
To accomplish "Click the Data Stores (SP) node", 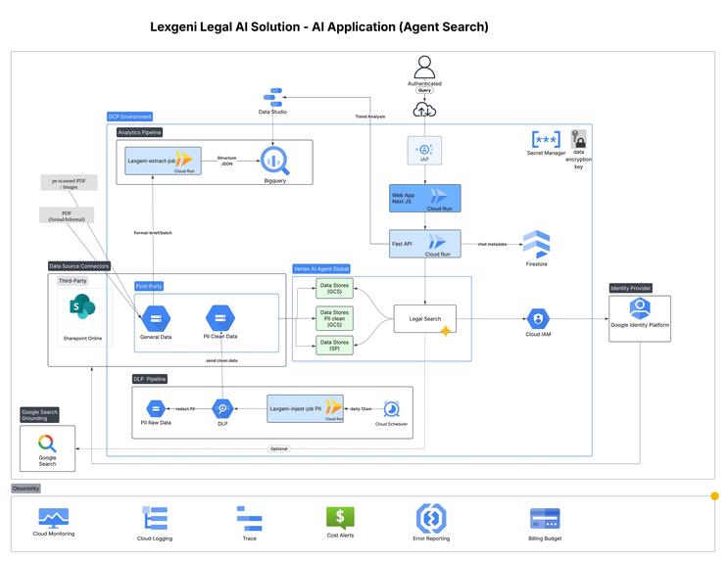I will pos(334,346).
